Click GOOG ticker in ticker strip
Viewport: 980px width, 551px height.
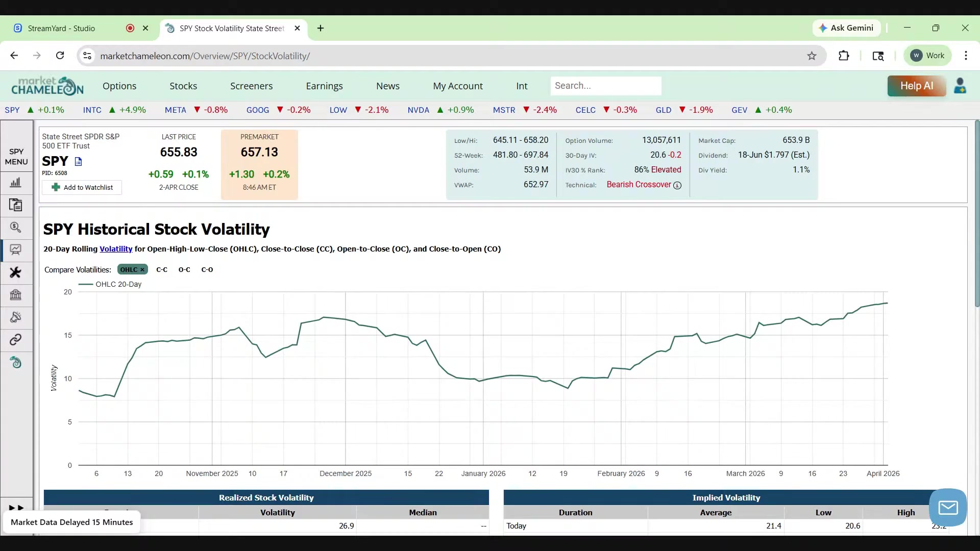tap(258, 110)
